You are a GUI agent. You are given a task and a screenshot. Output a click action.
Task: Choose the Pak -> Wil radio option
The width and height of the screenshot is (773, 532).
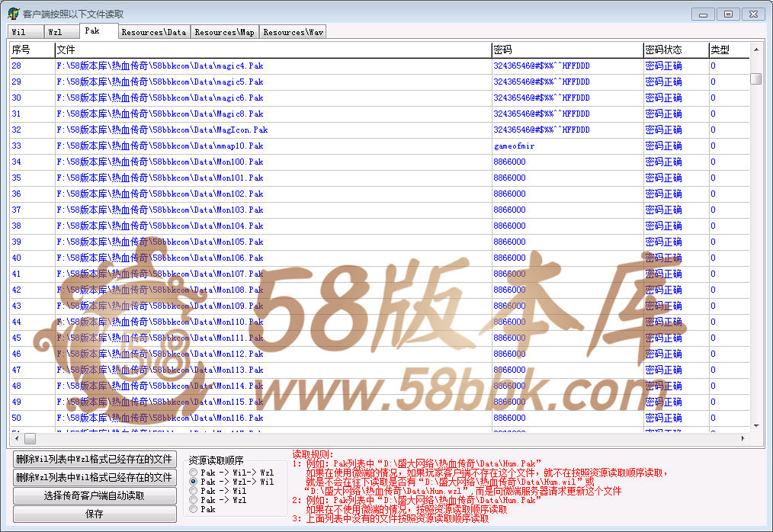[194, 491]
